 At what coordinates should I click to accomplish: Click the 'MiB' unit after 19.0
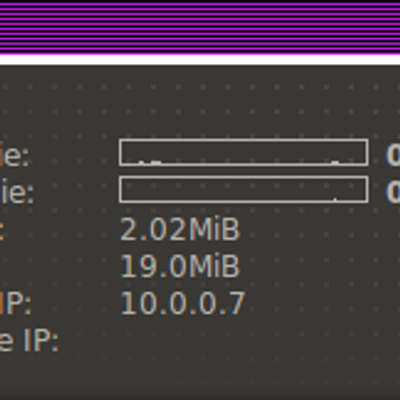point(214,266)
